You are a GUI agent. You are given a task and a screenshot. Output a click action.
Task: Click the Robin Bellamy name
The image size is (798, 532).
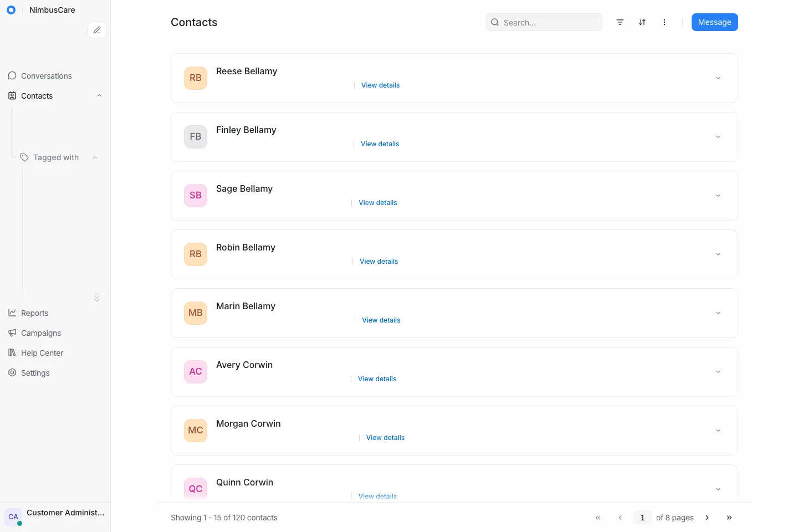pos(245,247)
